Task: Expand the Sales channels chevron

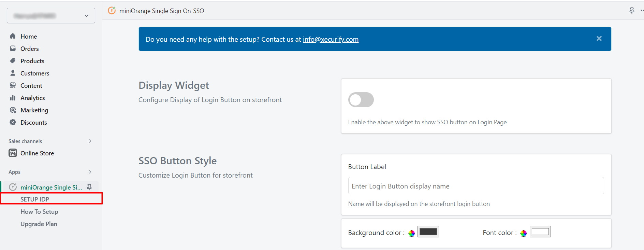Action: point(90,141)
